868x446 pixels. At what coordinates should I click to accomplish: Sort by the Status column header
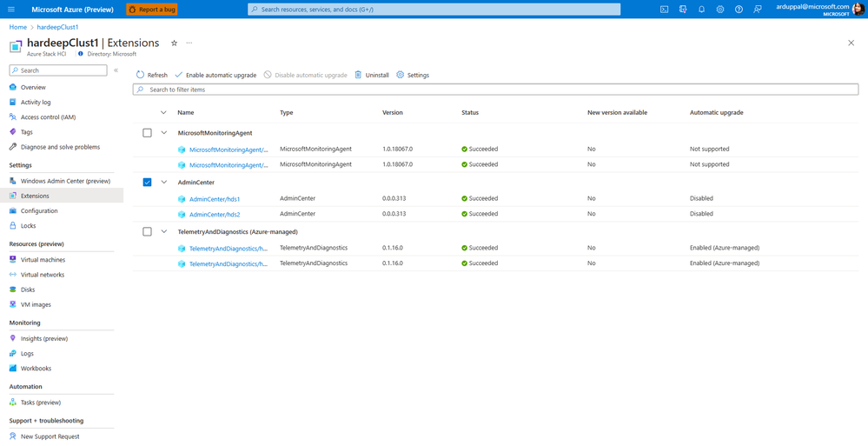[x=470, y=112]
